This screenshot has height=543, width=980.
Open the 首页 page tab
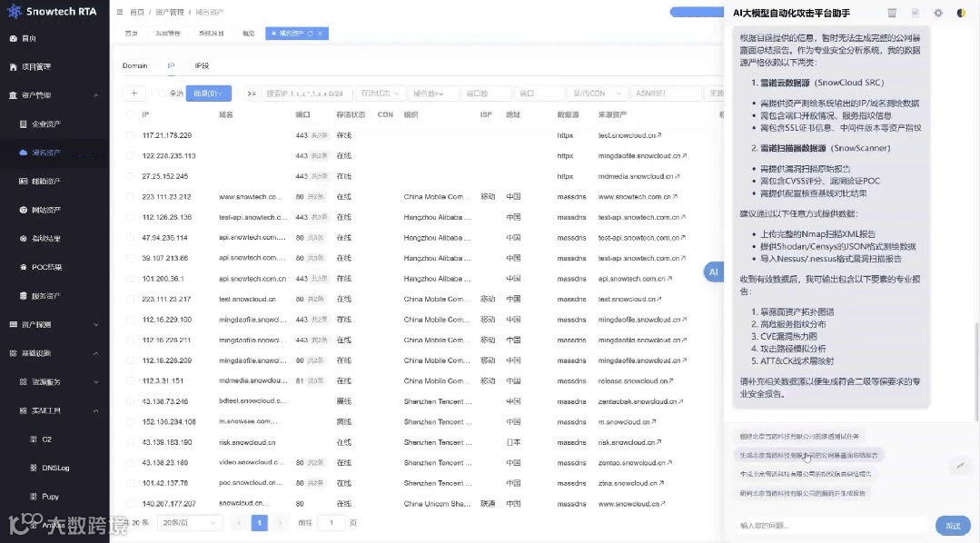(131, 33)
